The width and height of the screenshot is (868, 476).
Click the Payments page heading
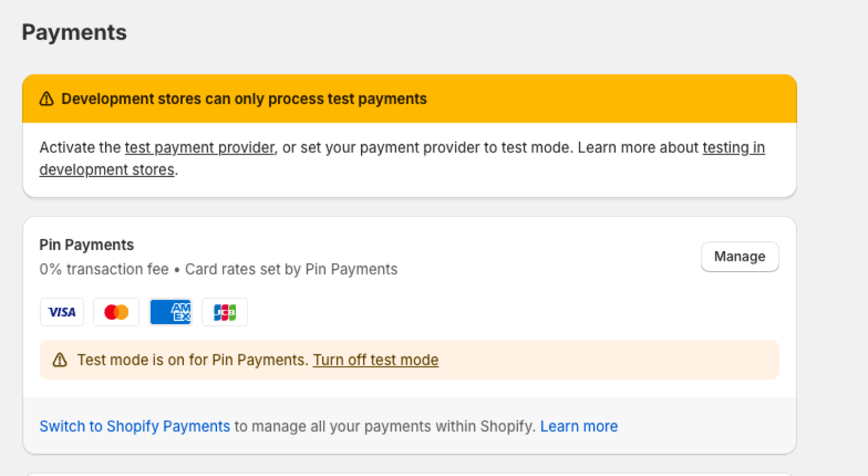(74, 33)
